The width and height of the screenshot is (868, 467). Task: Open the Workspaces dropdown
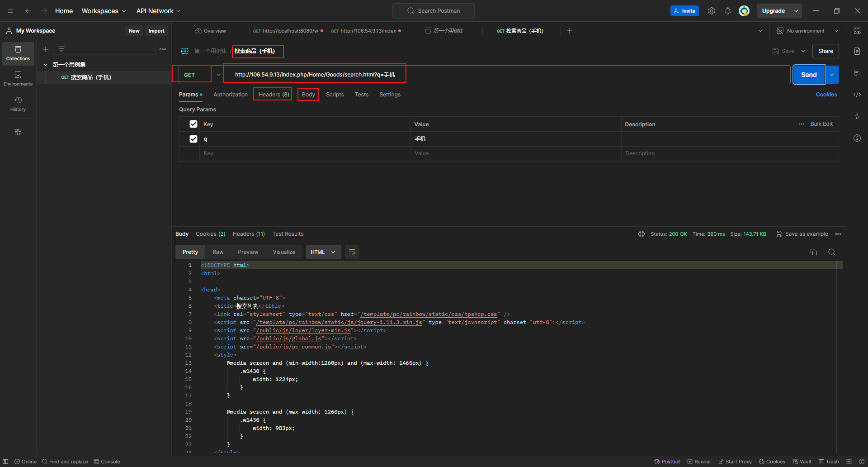104,11
